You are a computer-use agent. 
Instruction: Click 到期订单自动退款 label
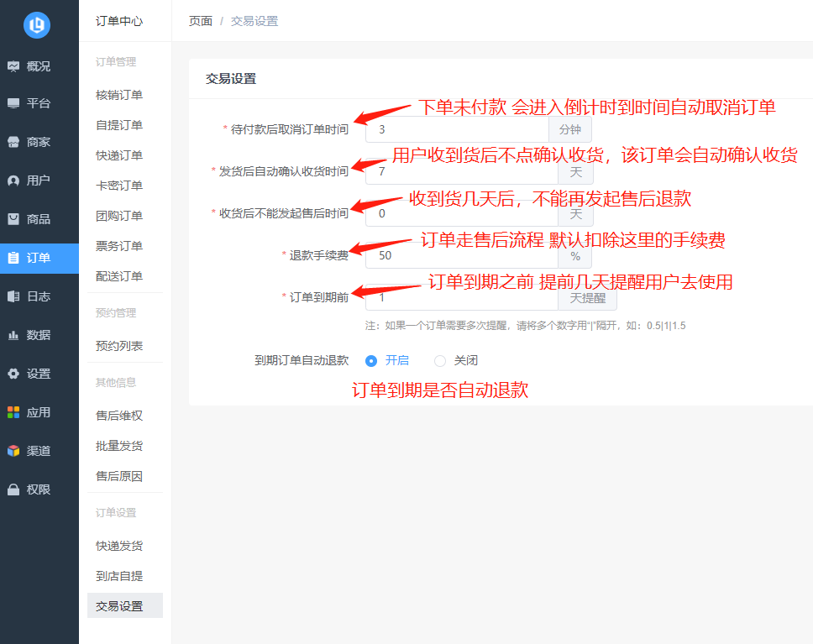pyautogui.click(x=302, y=360)
